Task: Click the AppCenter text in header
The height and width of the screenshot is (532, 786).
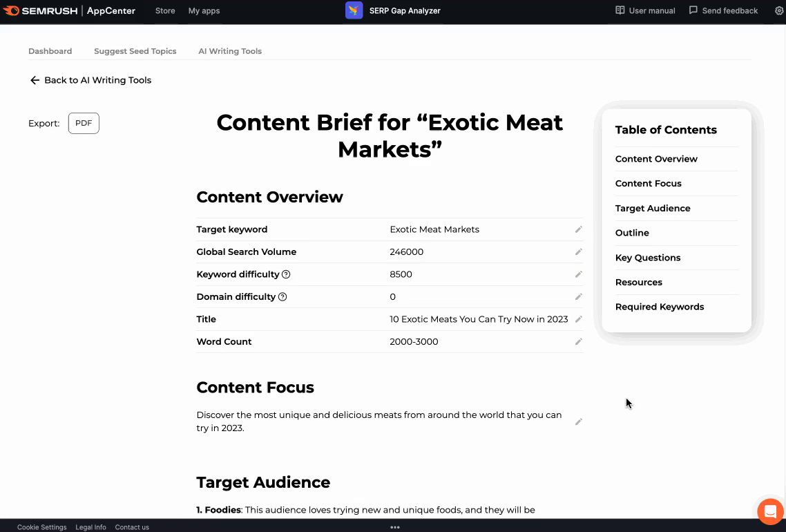Action: pyautogui.click(x=111, y=10)
